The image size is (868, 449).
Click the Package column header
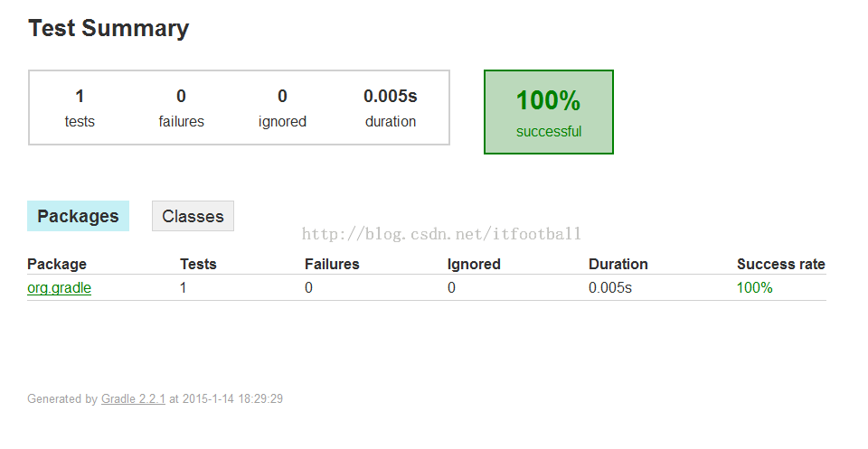point(57,265)
